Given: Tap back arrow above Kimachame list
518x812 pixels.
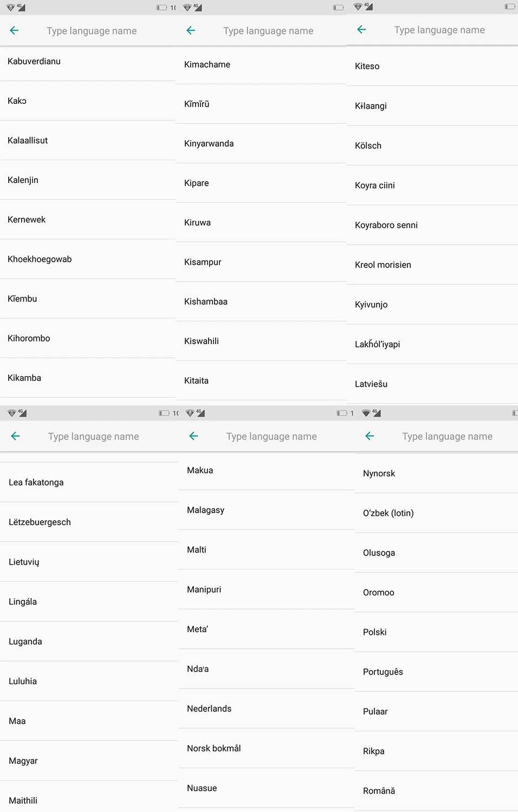Looking at the screenshot, I should [191, 31].
